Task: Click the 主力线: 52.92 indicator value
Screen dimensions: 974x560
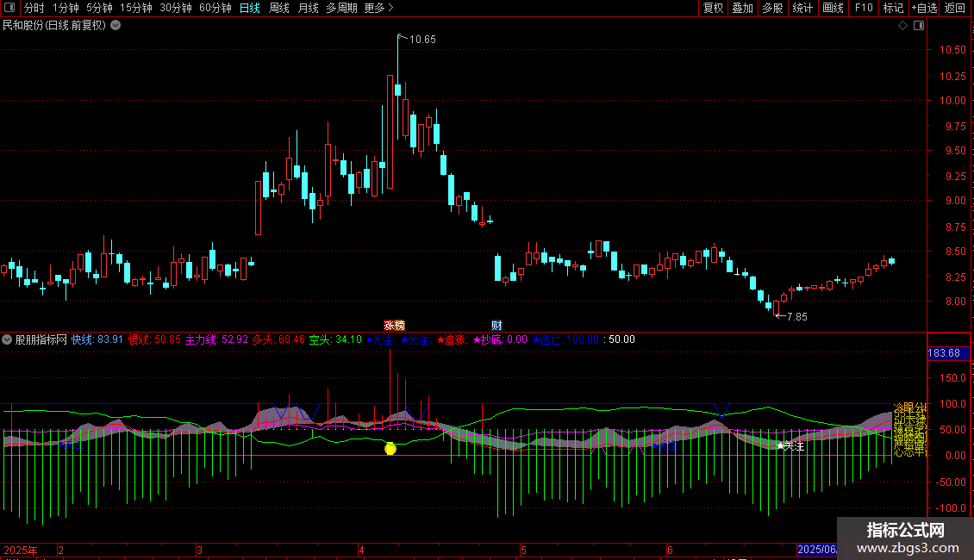Action: pos(217,339)
